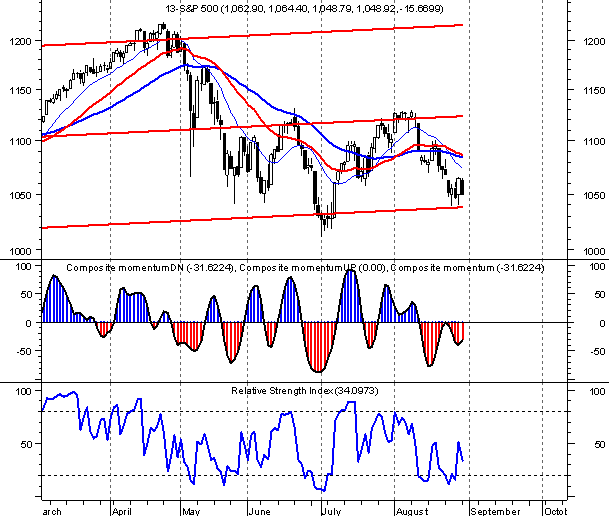Click the RSI panel left-axis 100 label

pyautogui.click(x=23, y=391)
